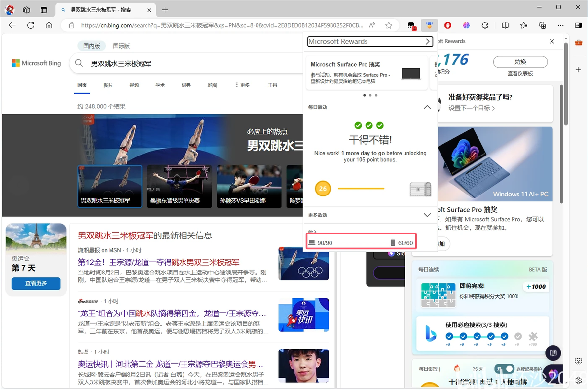Select 男双跳水三米板冠军 hot topic thumbnail
The width and height of the screenshot is (588, 390).
point(110,186)
